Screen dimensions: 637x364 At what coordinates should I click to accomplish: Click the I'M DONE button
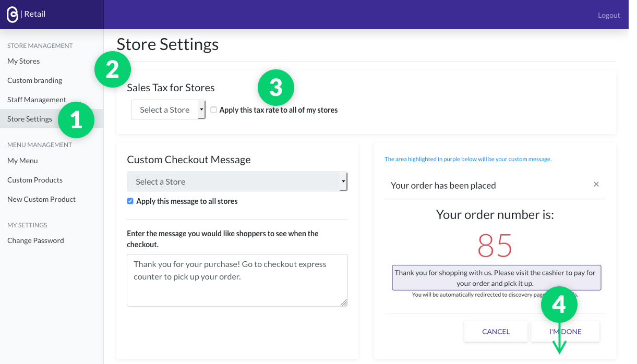click(565, 332)
